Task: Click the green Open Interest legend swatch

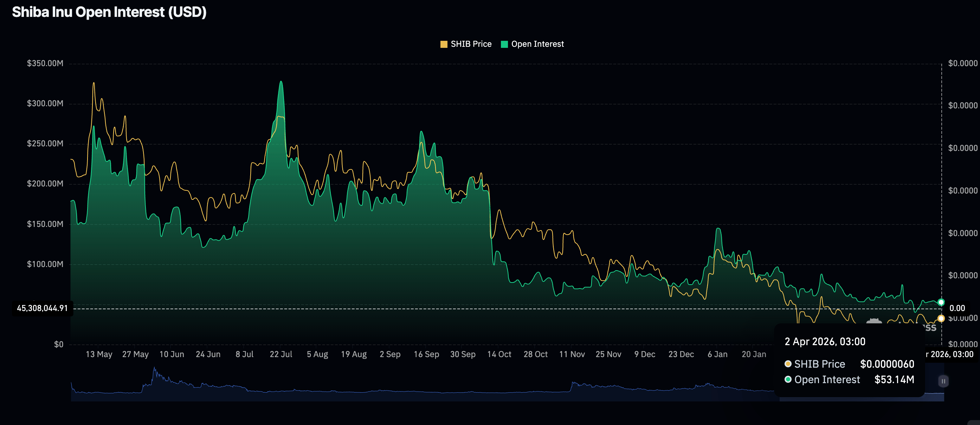Action: 504,44
